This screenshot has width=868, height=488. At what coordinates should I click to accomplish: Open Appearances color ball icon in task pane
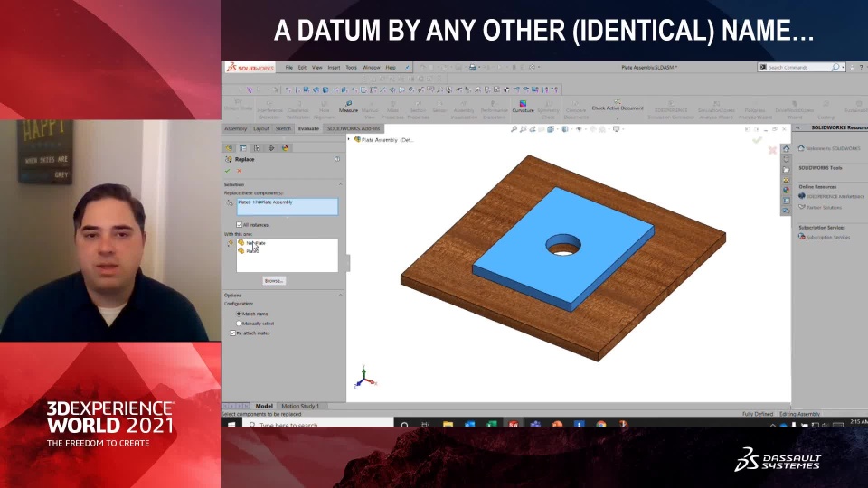pos(786,191)
